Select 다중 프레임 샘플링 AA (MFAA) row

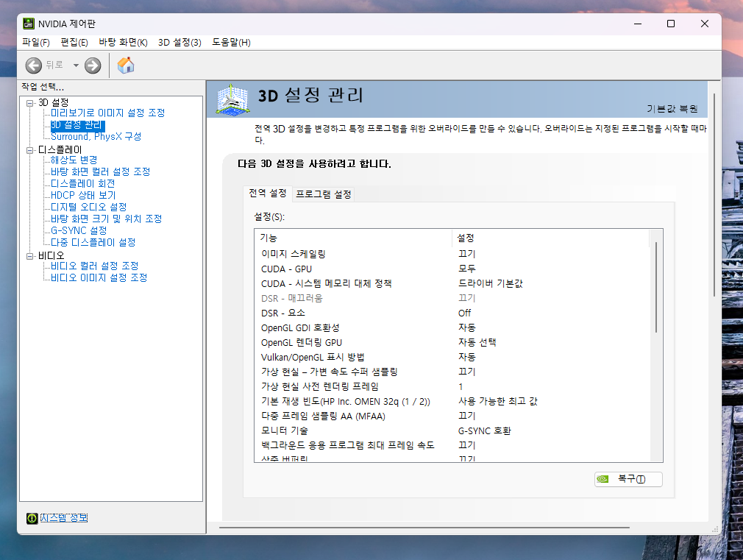tap(452, 416)
